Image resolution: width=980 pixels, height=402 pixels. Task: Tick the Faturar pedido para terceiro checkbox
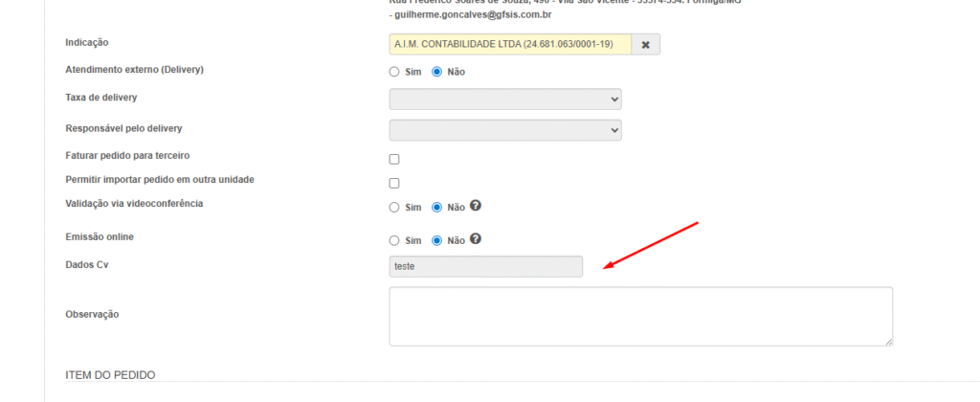[x=394, y=159]
